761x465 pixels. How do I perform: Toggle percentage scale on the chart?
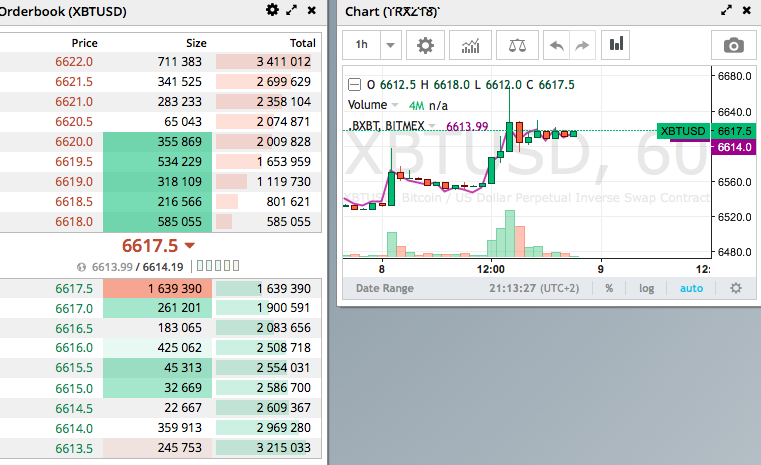point(609,288)
